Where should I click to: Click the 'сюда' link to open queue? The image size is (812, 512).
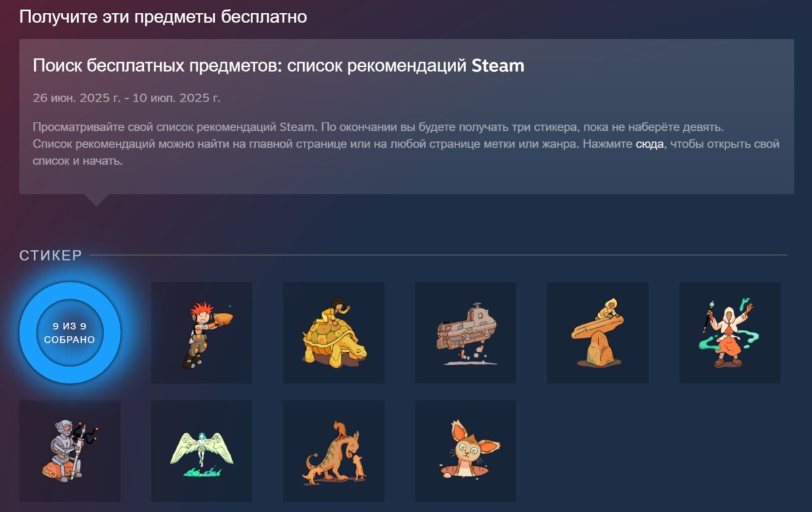click(650, 144)
